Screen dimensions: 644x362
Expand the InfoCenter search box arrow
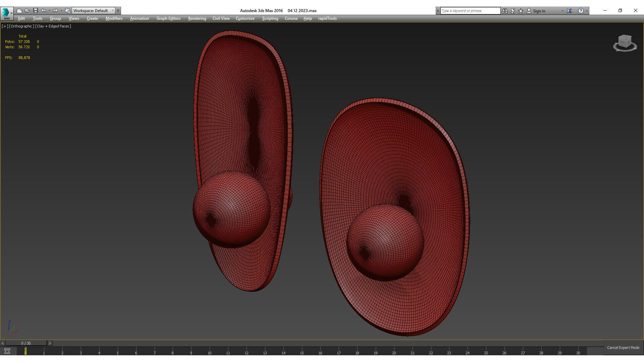click(438, 11)
